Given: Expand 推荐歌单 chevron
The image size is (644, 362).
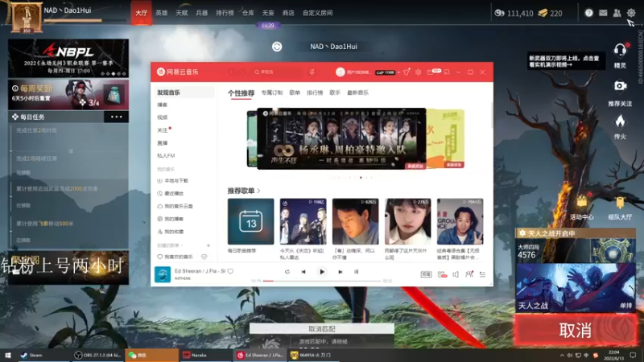Looking at the screenshot, I should click(x=258, y=191).
